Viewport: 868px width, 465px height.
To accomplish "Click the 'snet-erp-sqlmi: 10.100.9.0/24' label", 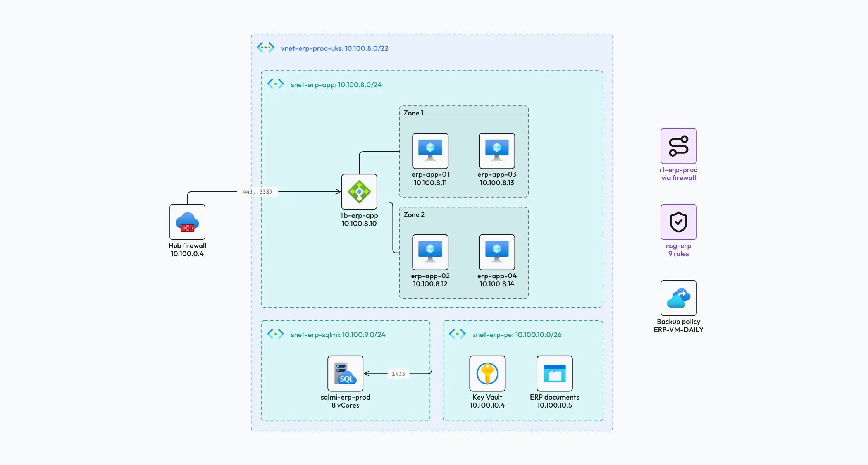I will (338, 335).
